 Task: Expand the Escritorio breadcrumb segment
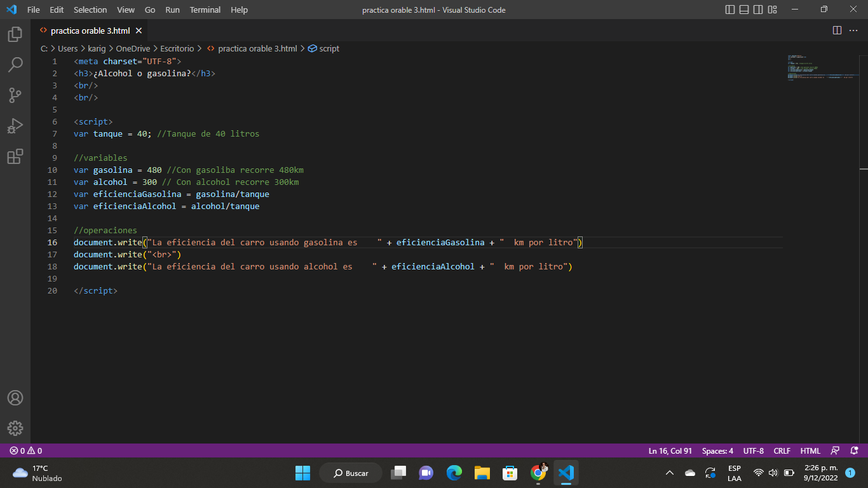click(x=177, y=48)
